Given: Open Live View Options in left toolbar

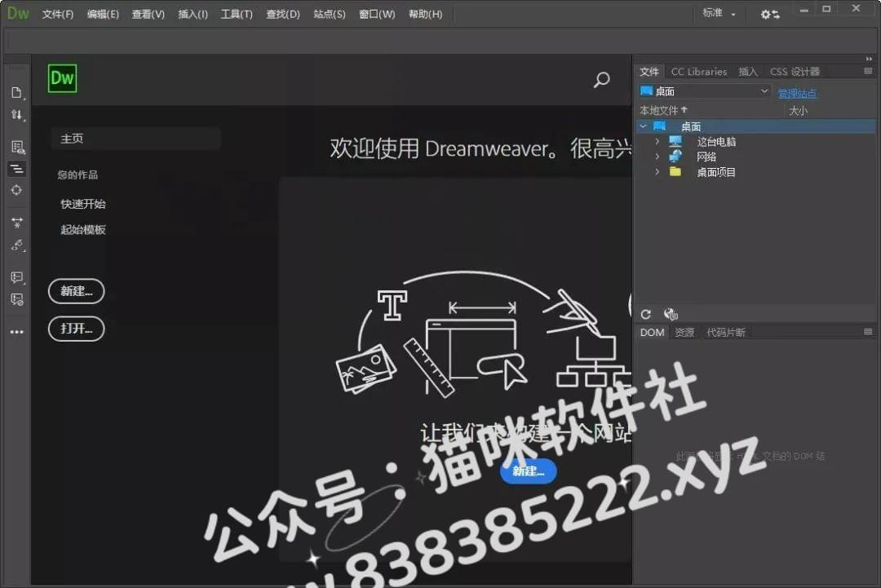Looking at the screenshot, I should tap(17, 147).
